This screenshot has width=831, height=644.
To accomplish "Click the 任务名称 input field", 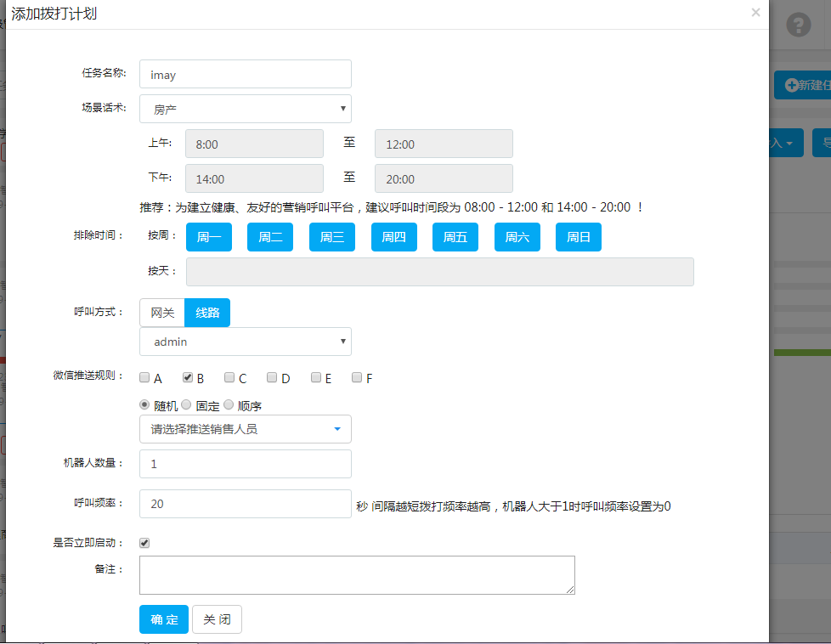I will coord(245,74).
